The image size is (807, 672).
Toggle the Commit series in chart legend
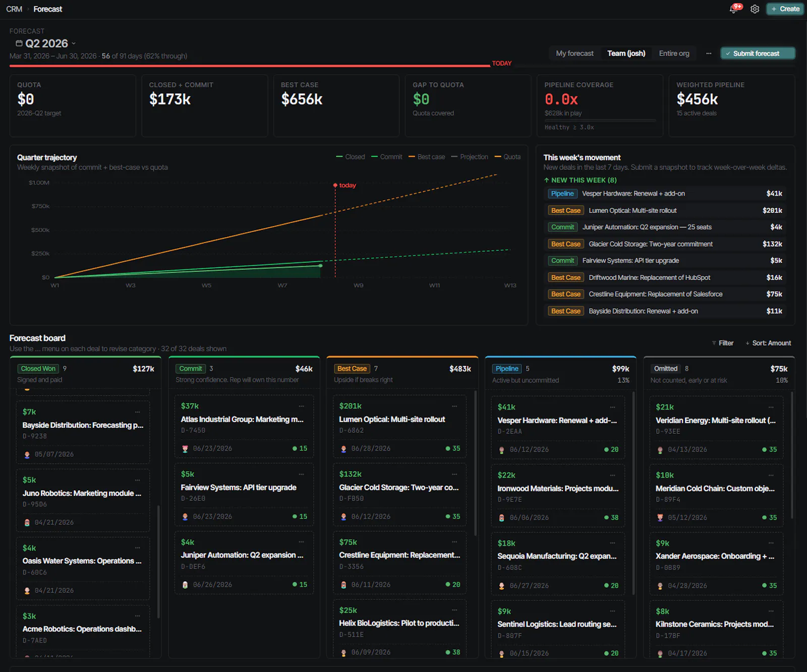click(x=387, y=157)
